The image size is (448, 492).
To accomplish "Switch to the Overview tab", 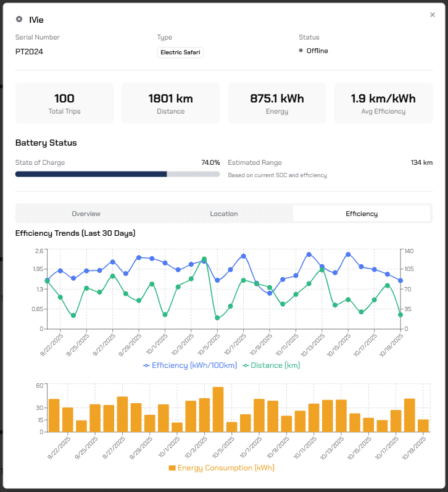I will coord(86,214).
